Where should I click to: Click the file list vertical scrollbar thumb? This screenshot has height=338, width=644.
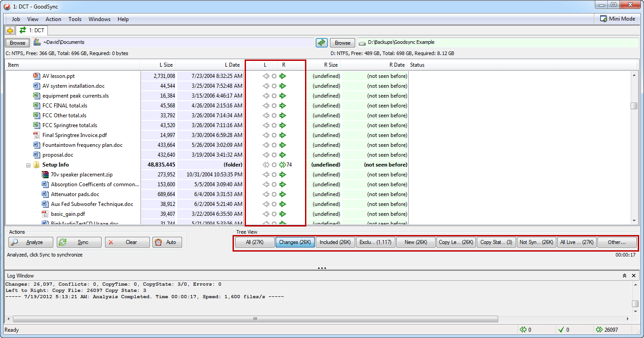pyautogui.click(x=634, y=106)
